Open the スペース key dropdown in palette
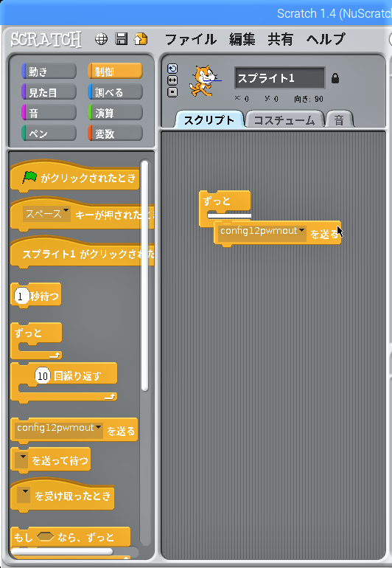Screen dimensions: 392x568 tap(46, 214)
